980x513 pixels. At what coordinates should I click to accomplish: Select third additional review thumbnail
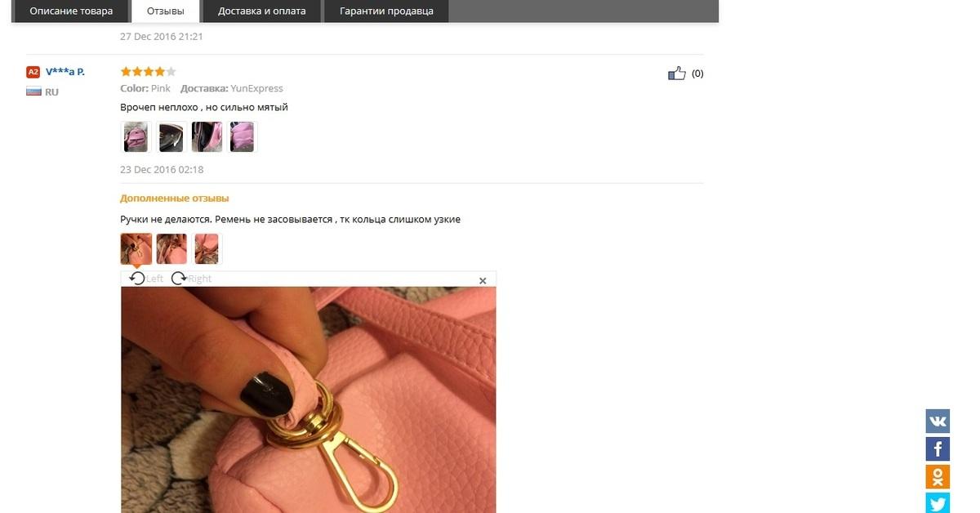pos(207,249)
